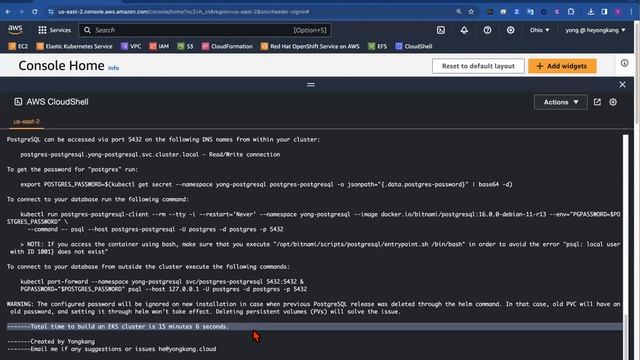The width and height of the screenshot is (640, 360).
Task: Open the Services grid menu
Action: pos(54,30)
